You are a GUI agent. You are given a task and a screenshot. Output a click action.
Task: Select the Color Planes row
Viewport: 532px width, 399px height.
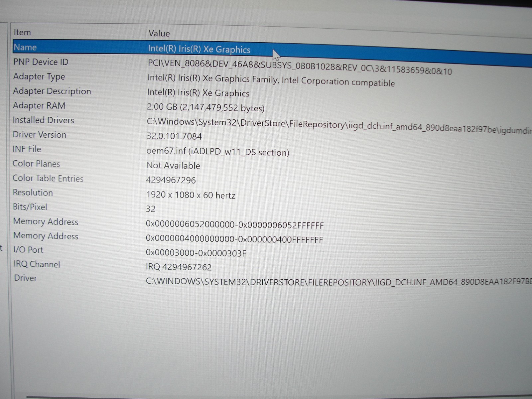click(36, 164)
